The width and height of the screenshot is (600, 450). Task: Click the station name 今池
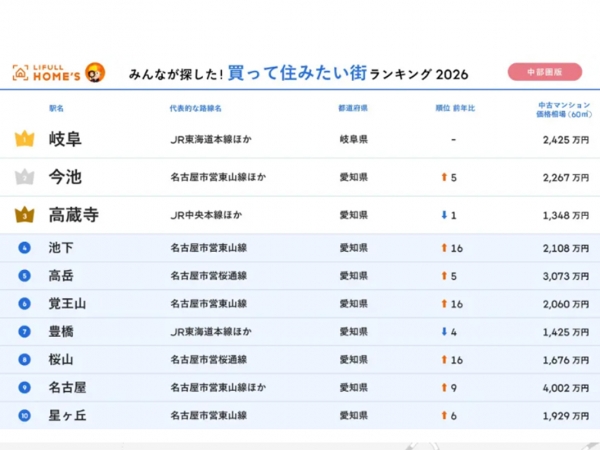tap(65, 177)
